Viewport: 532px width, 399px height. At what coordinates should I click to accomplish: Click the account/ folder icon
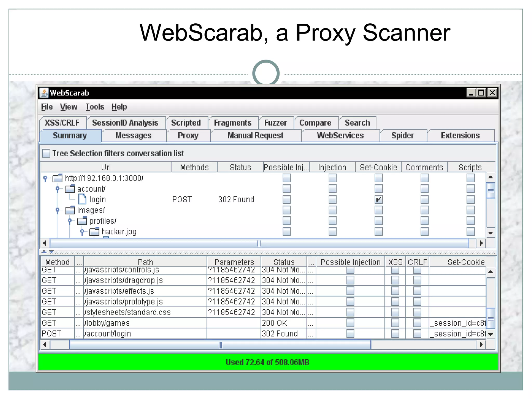click(x=70, y=189)
